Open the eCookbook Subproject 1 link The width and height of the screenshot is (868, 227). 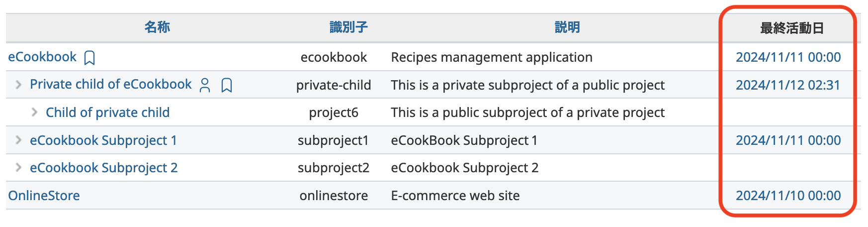pyautogui.click(x=103, y=140)
